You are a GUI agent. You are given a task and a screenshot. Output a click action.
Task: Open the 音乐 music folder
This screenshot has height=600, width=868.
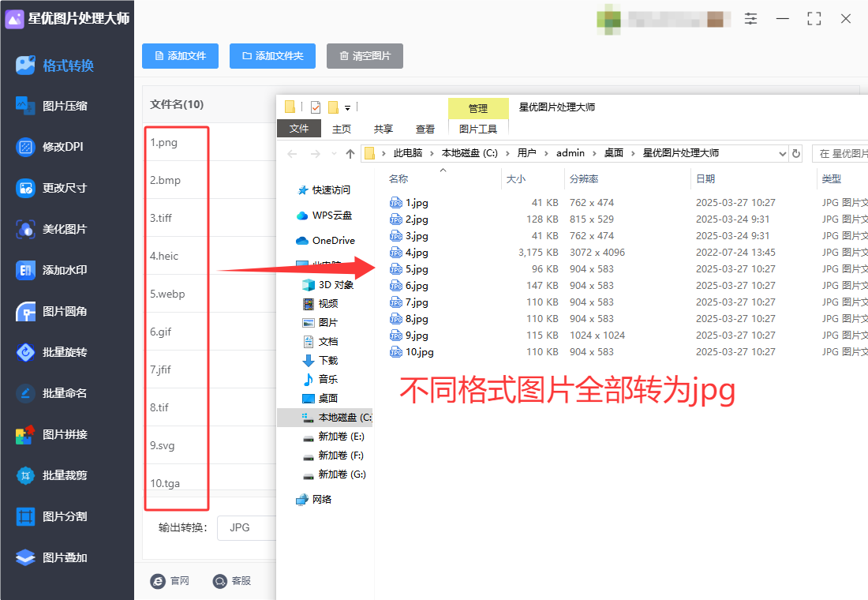pos(320,380)
